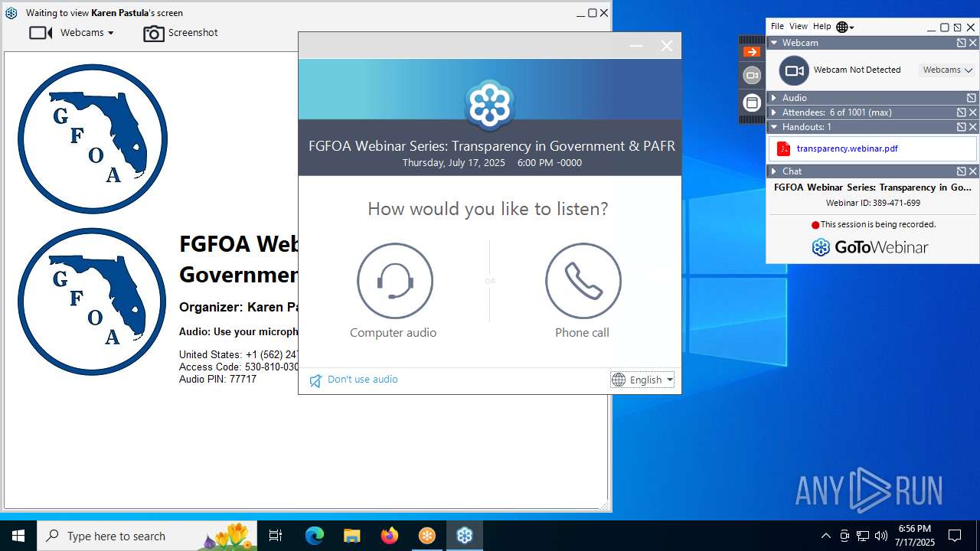
Task: Close the audio selection dialog
Action: coord(667,46)
